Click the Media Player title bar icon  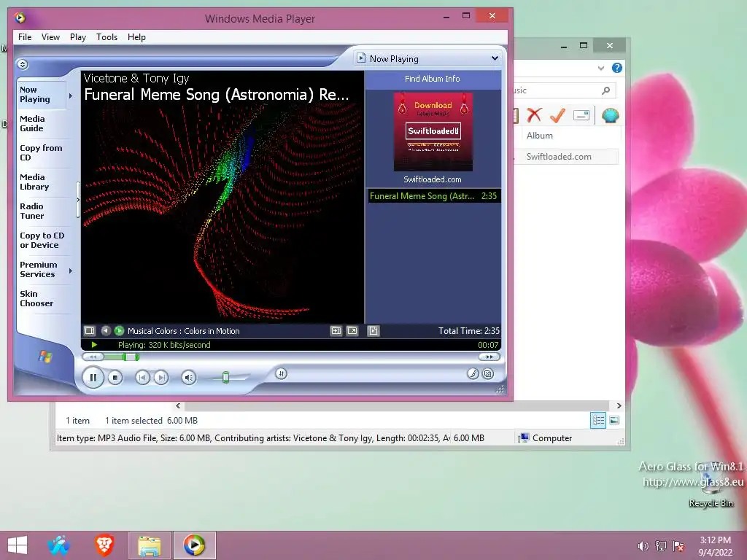20,18
